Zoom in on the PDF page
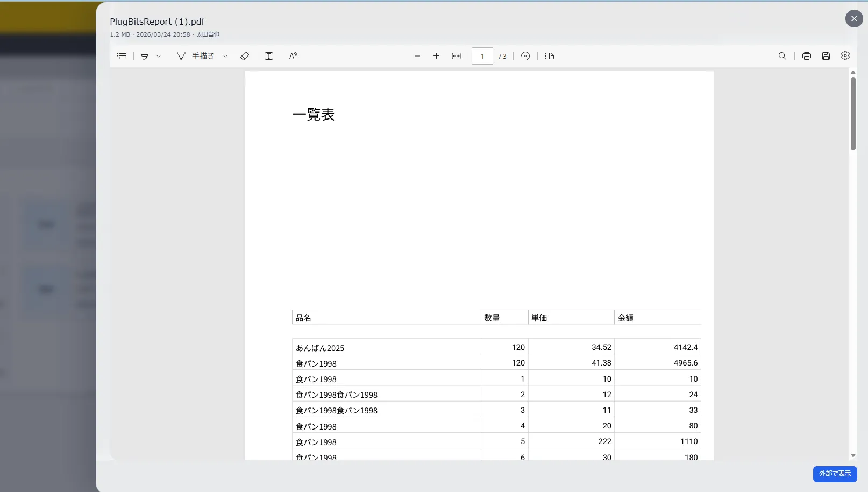This screenshot has width=868, height=492. (x=437, y=55)
